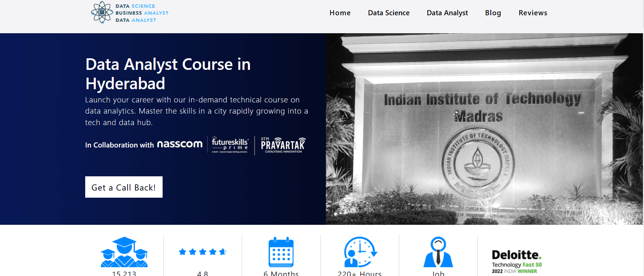Click the IIT Madras entrance photo
This screenshot has height=276, width=644.
pos(484,129)
